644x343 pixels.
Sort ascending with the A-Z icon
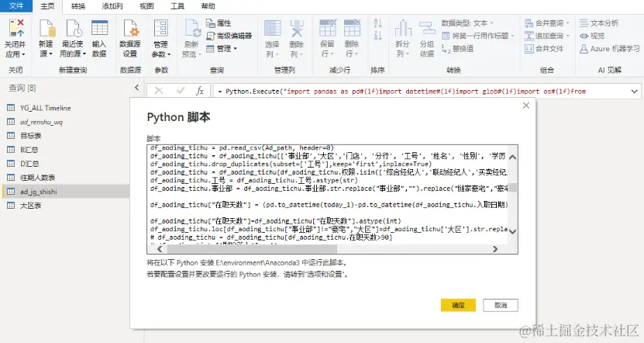(x=378, y=23)
